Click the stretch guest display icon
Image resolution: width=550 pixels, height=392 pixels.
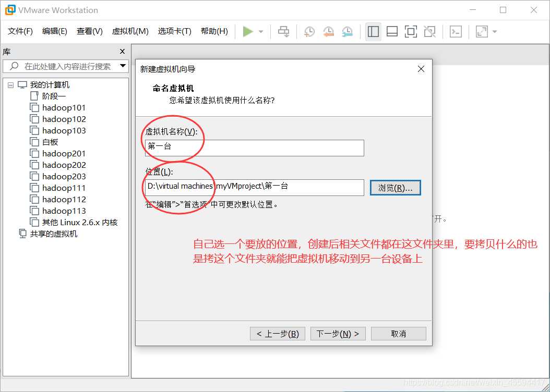[482, 31]
